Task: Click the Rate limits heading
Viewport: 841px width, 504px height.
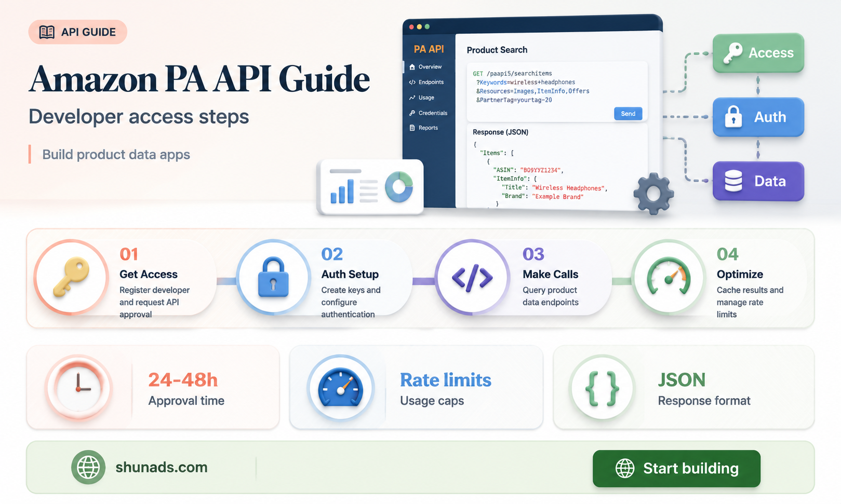Action: (446, 380)
